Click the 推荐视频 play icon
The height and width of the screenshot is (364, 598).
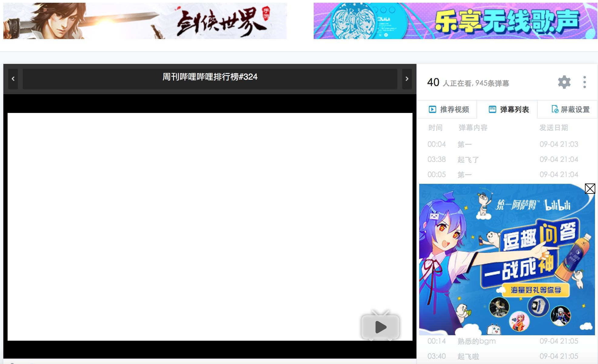click(x=432, y=109)
